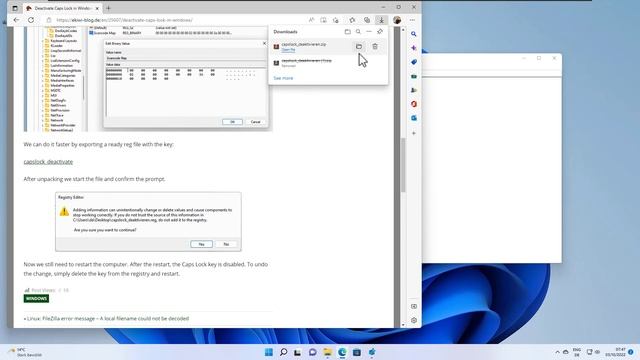The width and height of the screenshot is (640, 360).
Task: Open the Collections icon in the toolbar
Action: click(367, 20)
